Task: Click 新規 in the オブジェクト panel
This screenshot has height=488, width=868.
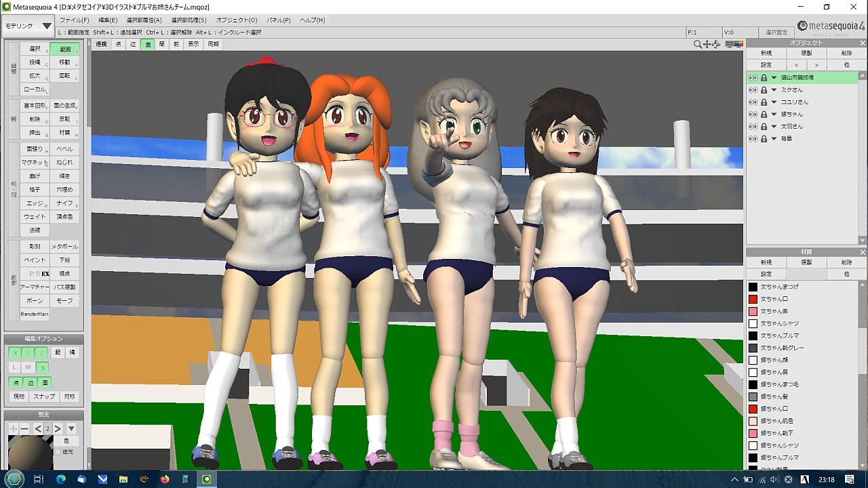Action: [766, 53]
